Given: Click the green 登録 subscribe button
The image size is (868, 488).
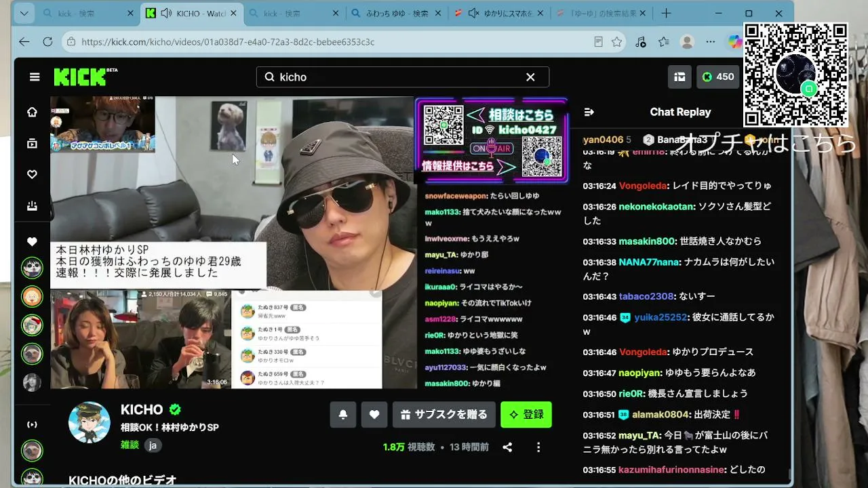Looking at the screenshot, I should tap(526, 415).
